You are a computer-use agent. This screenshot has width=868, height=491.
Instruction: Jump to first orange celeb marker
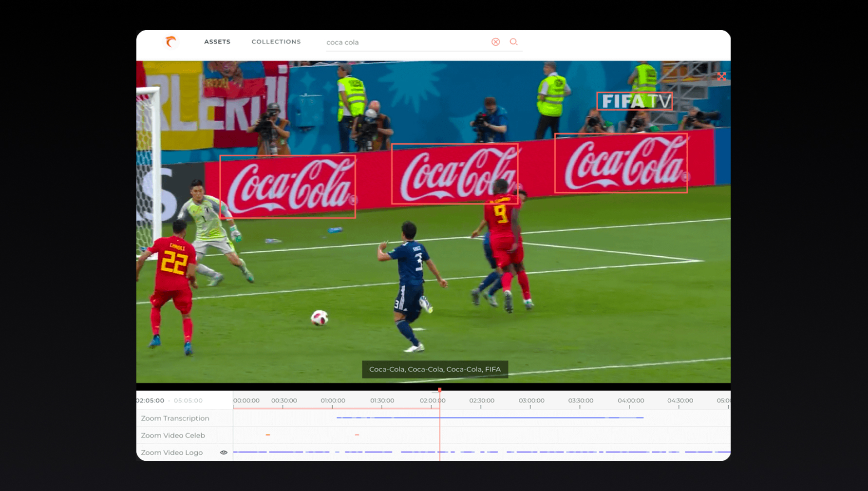(268, 435)
